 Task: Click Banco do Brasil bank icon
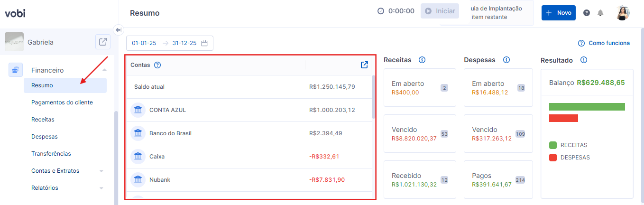[138, 133]
